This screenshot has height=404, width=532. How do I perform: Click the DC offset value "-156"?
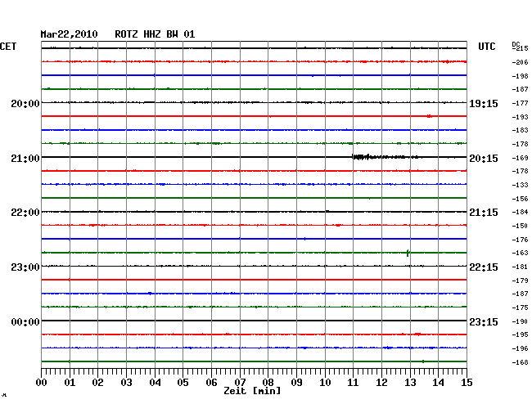click(520, 199)
